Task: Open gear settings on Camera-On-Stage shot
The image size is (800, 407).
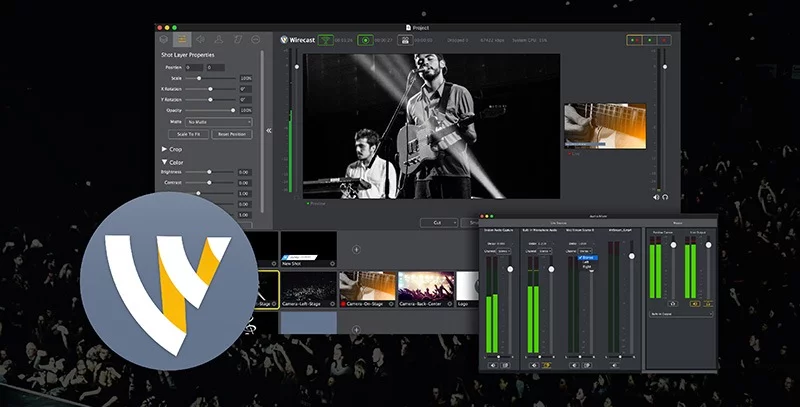Action: [x=391, y=303]
